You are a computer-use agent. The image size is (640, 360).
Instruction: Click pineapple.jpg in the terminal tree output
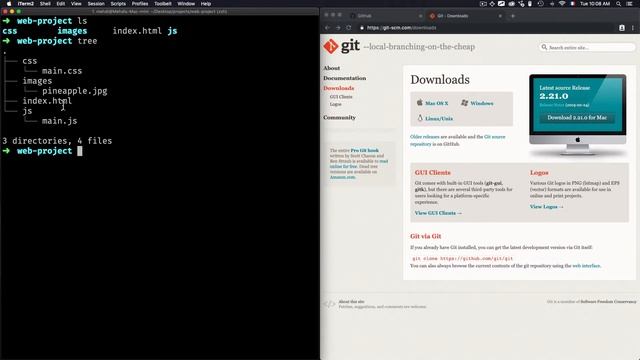(74, 91)
